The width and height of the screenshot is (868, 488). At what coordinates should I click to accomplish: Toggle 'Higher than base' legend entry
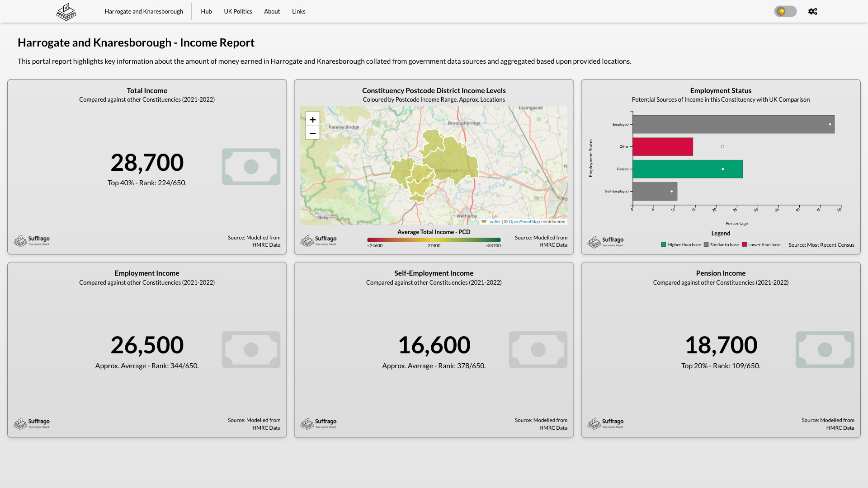(x=680, y=244)
